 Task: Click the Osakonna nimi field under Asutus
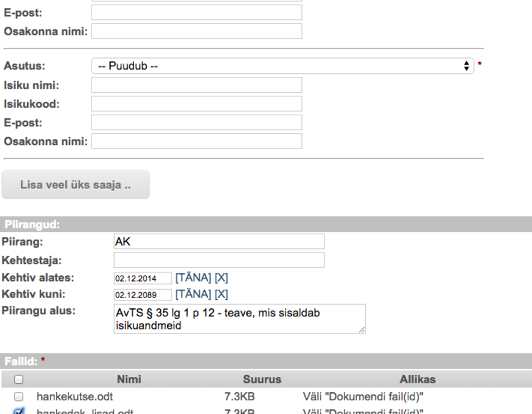196,141
